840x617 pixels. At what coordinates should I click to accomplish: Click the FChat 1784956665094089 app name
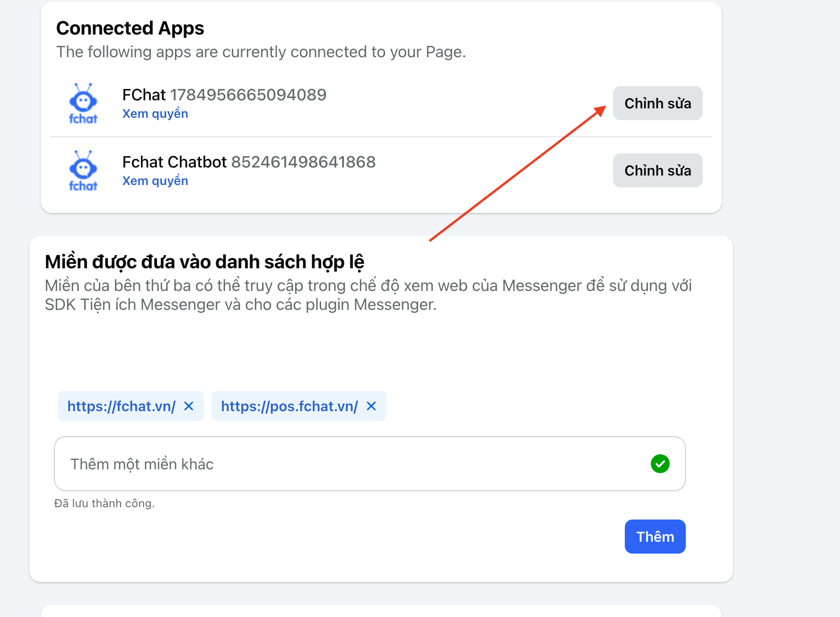(224, 95)
